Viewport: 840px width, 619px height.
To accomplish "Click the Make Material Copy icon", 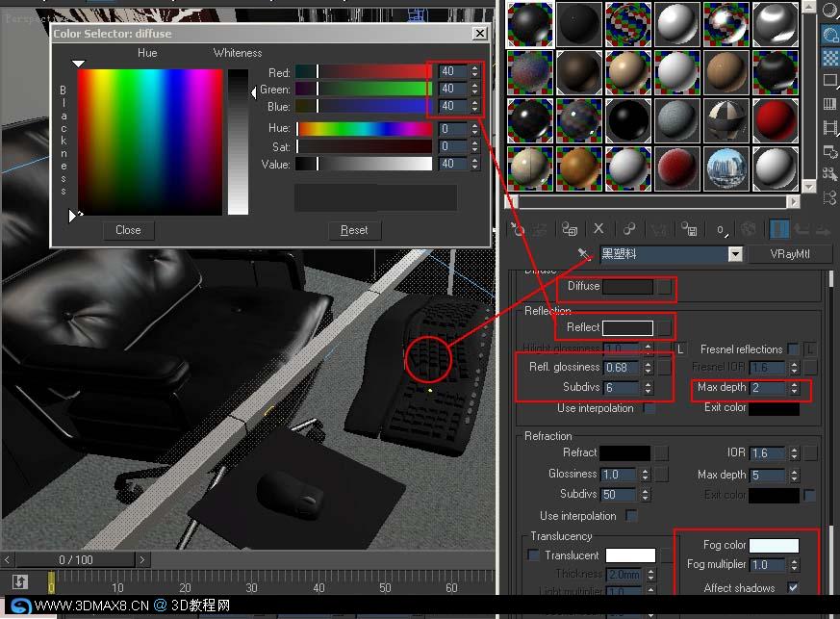I will 629,229.
